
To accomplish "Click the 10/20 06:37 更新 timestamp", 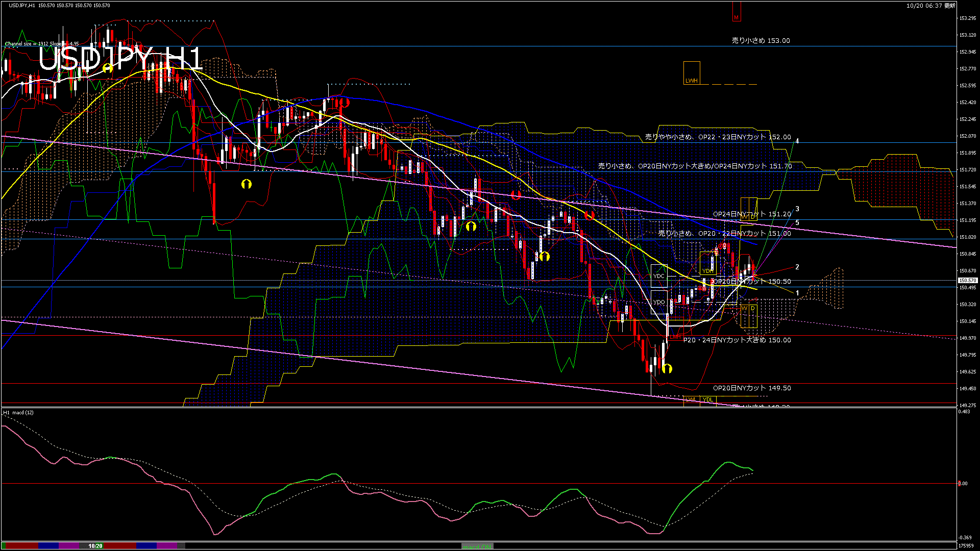I will point(930,6).
